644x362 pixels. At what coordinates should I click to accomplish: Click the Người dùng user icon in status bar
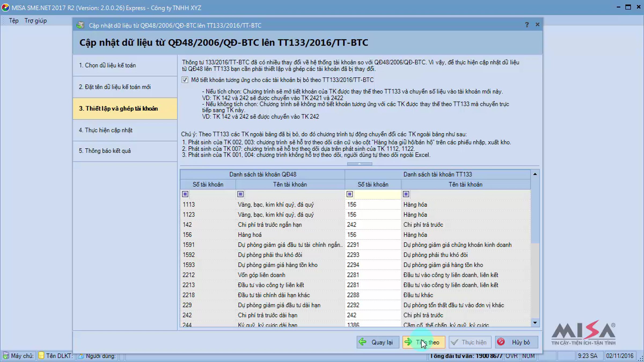(x=81, y=356)
